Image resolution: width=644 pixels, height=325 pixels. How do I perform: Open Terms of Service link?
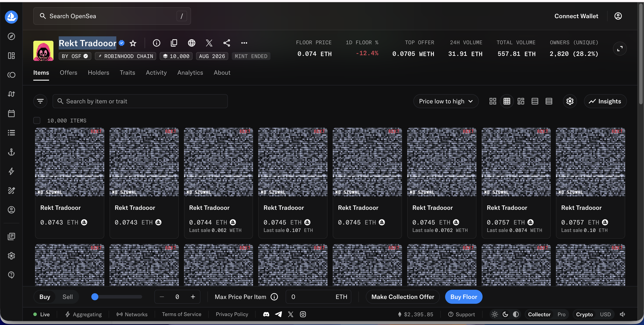(x=182, y=314)
